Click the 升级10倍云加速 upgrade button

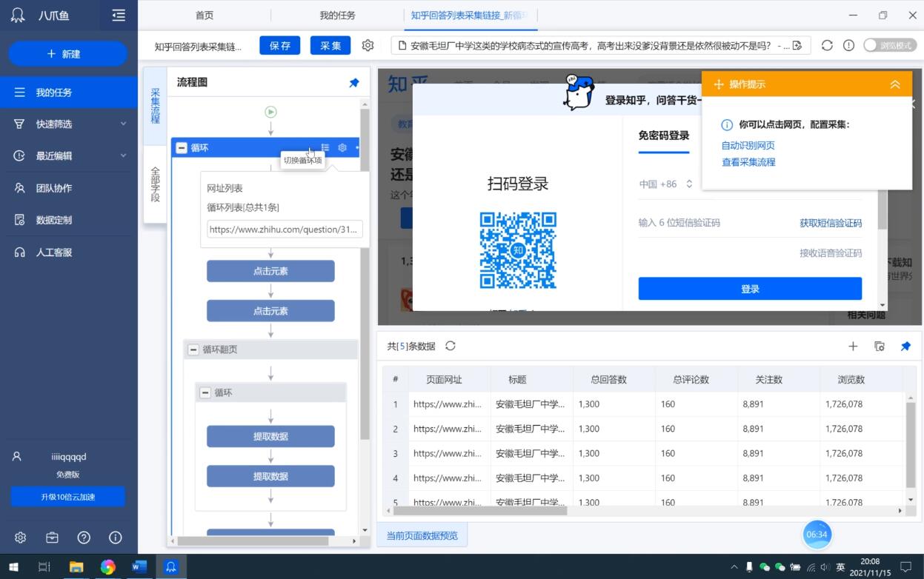(x=68, y=497)
